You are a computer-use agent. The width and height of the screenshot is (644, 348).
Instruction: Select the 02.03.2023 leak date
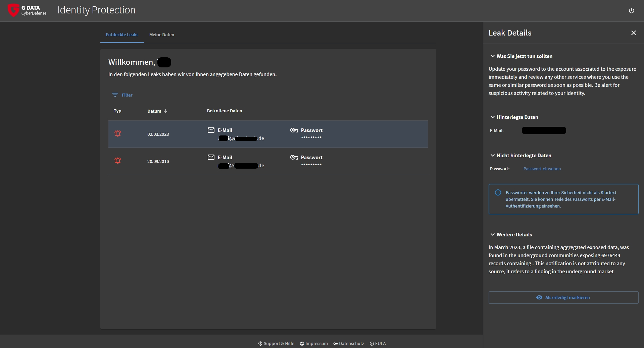(158, 134)
